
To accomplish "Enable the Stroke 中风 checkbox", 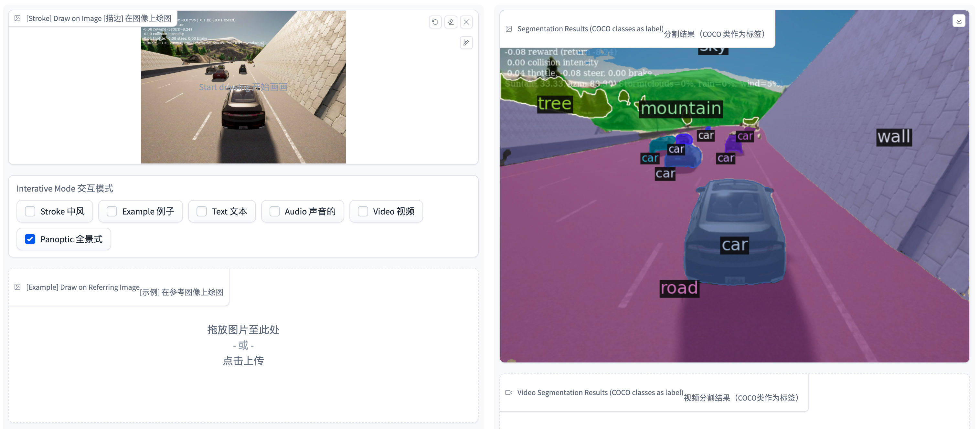I will tap(30, 211).
